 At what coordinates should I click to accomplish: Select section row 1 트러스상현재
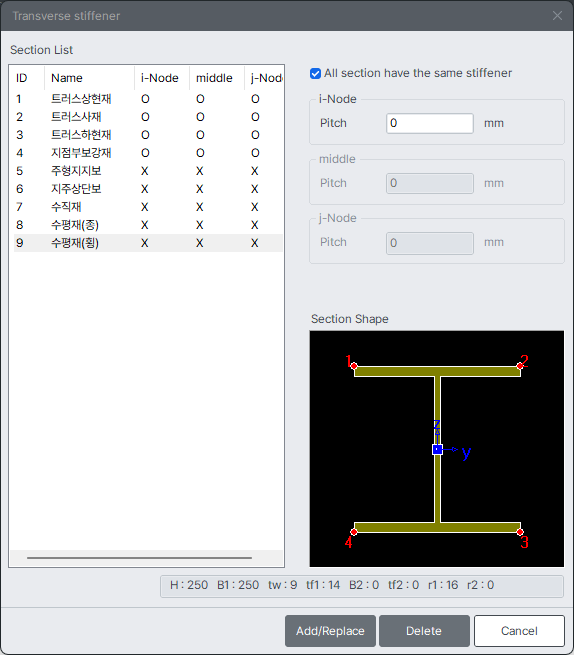click(148, 99)
